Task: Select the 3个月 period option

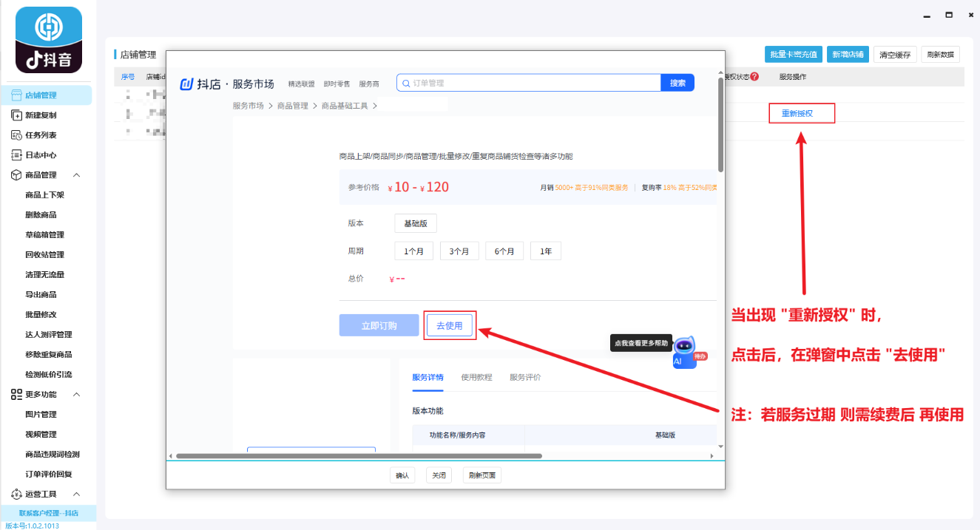Action: click(459, 251)
